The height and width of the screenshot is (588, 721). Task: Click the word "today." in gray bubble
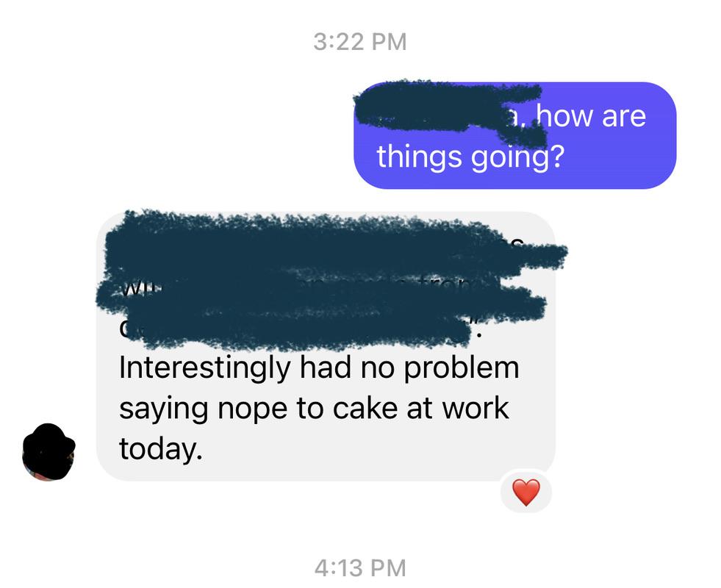[x=160, y=448]
